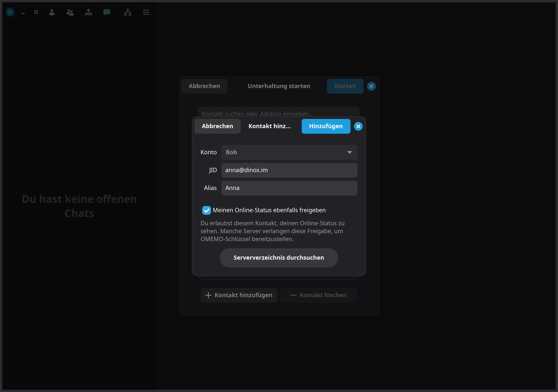Click the 'Konto' label

coord(209,152)
